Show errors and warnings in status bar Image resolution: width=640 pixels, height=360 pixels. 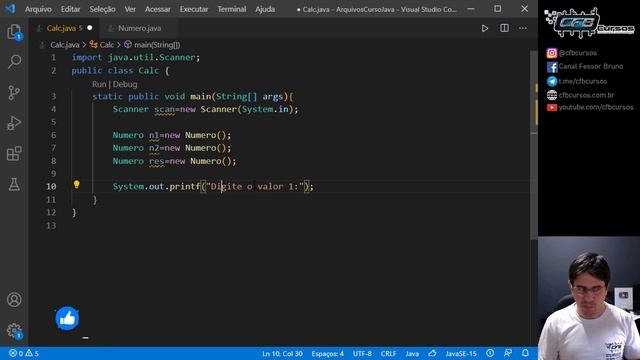click(24, 353)
